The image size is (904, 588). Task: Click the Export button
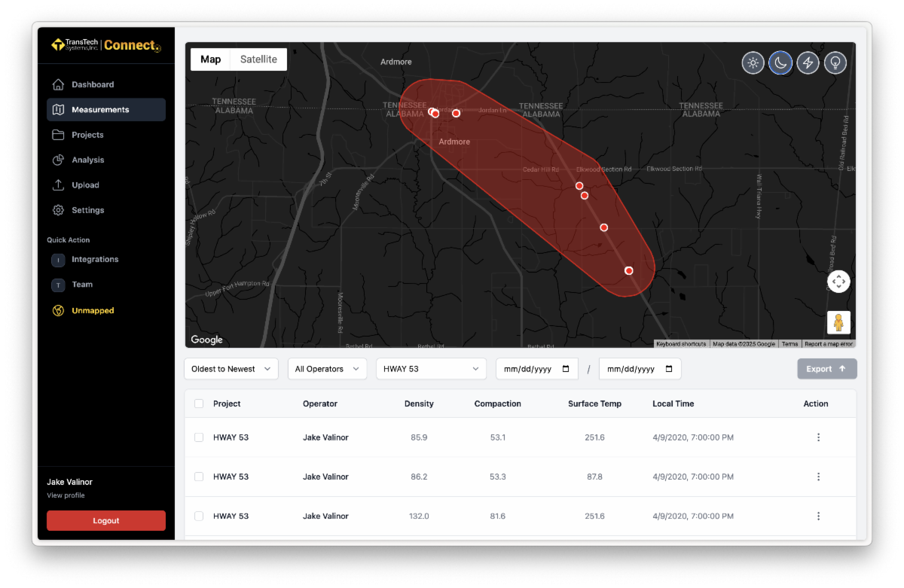(x=826, y=369)
